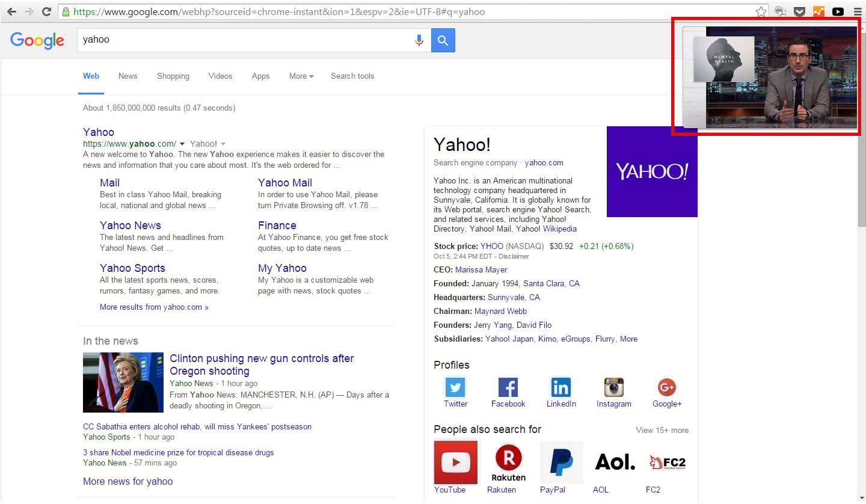Go back with the browser back arrow
The width and height of the screenshot is (866, 504).
click(11, 11)
